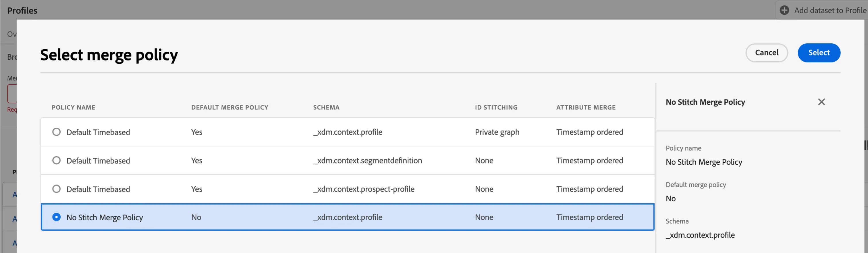Confirm with the blue Select button
Image resolution: width=868 pixels, height=253 pixels.
click(819, 53)
